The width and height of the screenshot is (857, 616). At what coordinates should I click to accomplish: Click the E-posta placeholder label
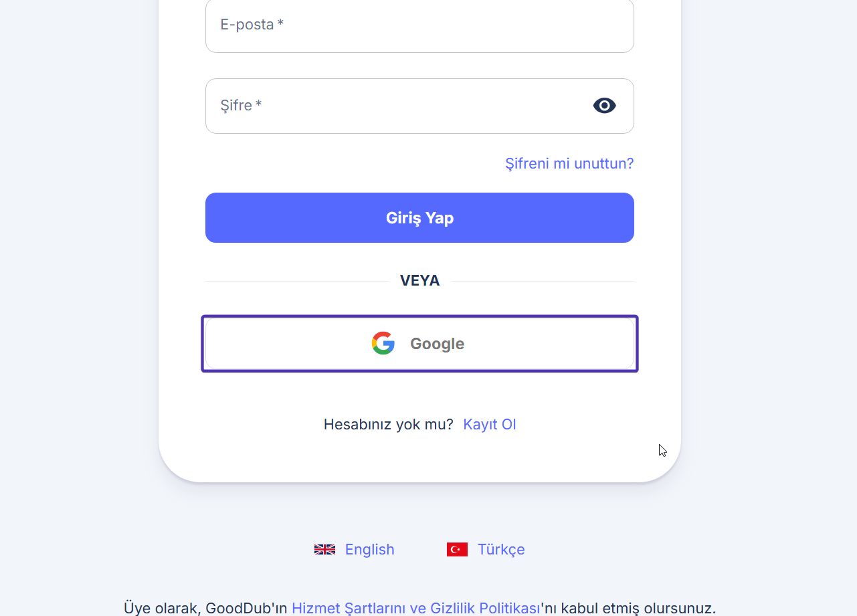[x=247, y=25]
